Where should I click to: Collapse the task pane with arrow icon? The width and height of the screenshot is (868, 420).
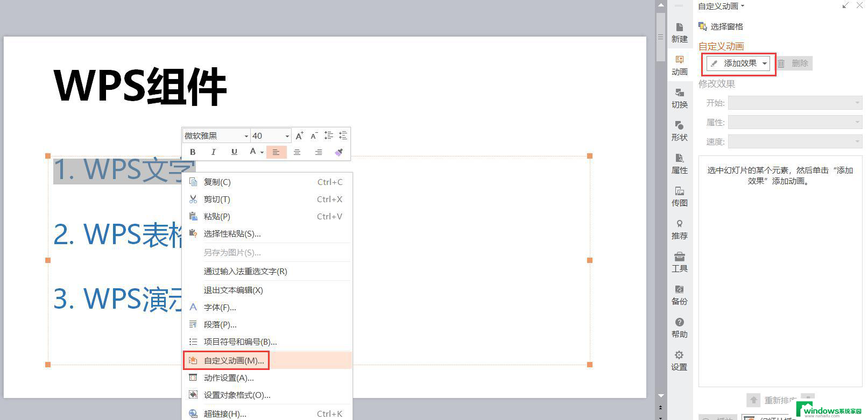[845, 5]
